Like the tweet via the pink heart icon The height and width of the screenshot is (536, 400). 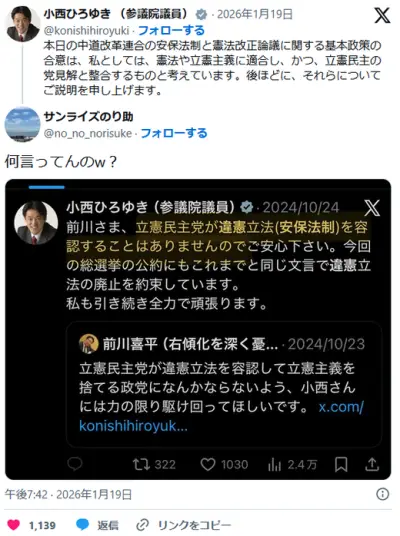pyautogui.click(x=14, y=525)
